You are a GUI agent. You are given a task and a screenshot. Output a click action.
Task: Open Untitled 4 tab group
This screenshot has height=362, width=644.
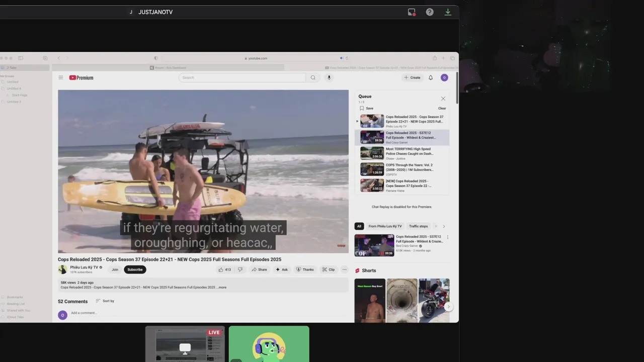coord(14,88)
